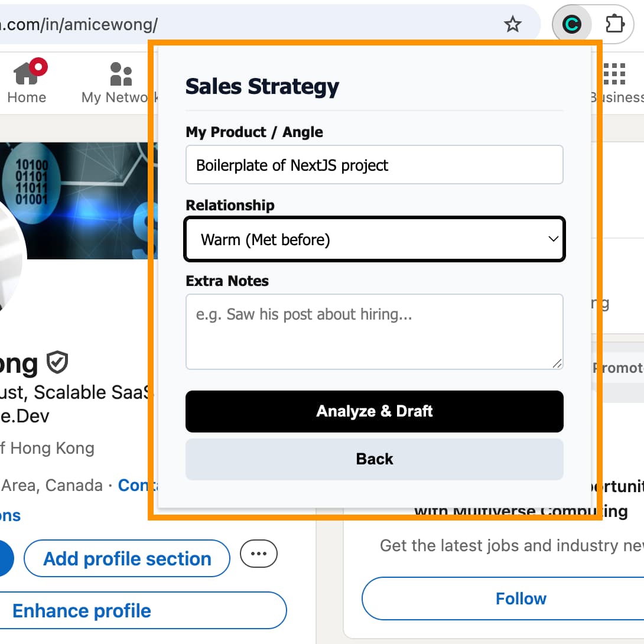Image resolution: width=644 pixels, height=644 pixels.
Task: Click Add profile section button
Action: (127, 558)
